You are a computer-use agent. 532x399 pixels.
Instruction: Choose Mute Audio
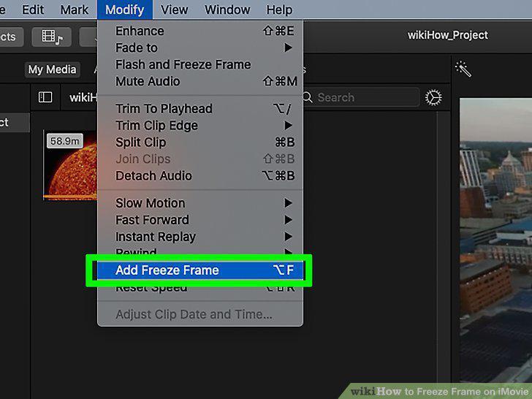[200, 81]
